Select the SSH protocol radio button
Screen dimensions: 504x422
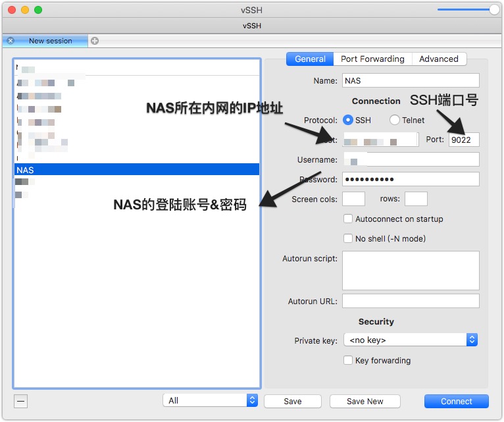coord(348,120)
